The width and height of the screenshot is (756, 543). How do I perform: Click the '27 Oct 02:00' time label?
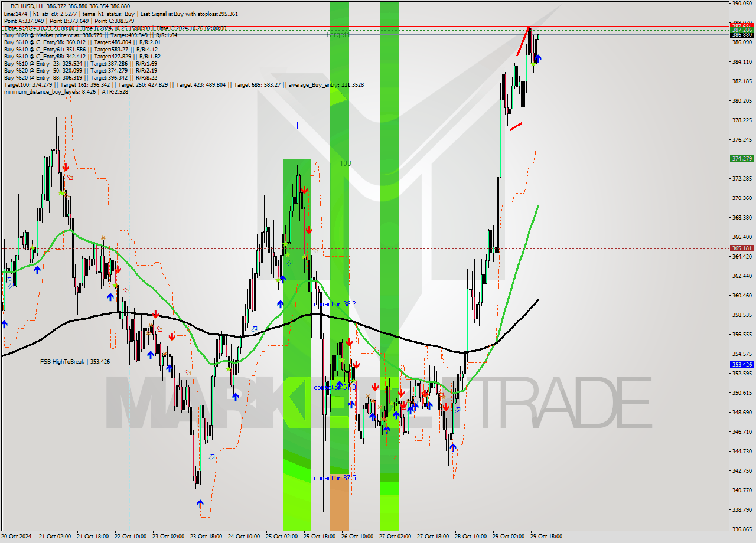tap(395, 537)
